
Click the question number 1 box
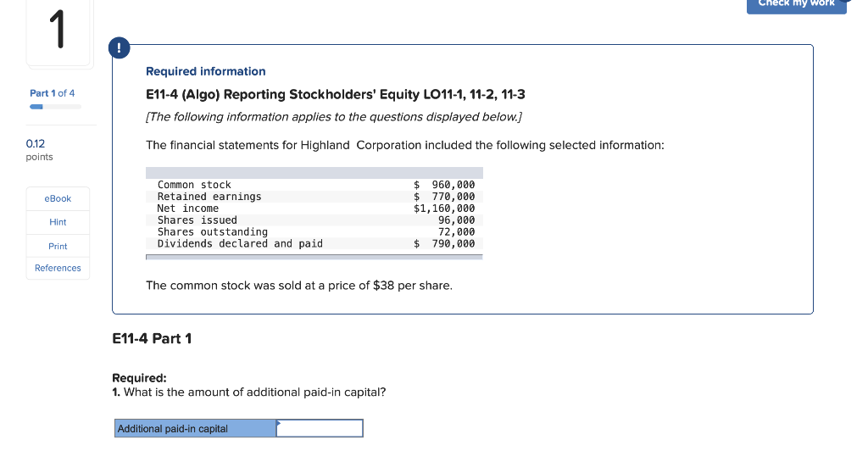[x=58, y=32]
